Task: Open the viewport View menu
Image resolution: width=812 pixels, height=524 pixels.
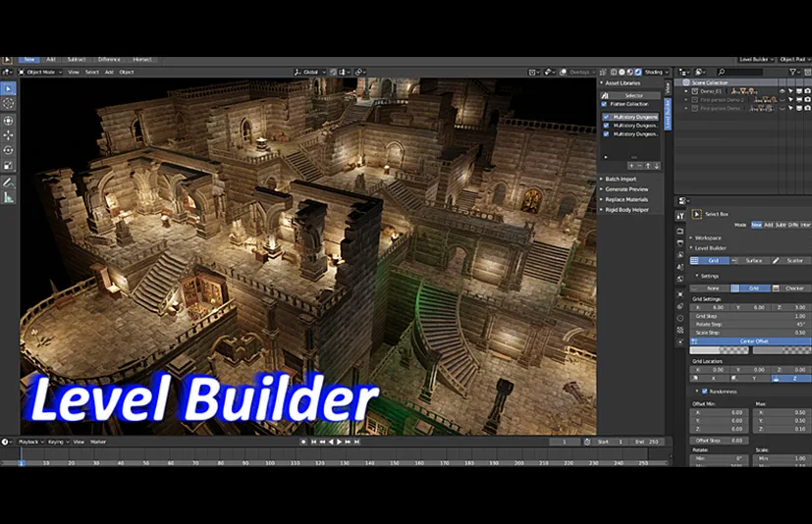Action: click(74, 72)
